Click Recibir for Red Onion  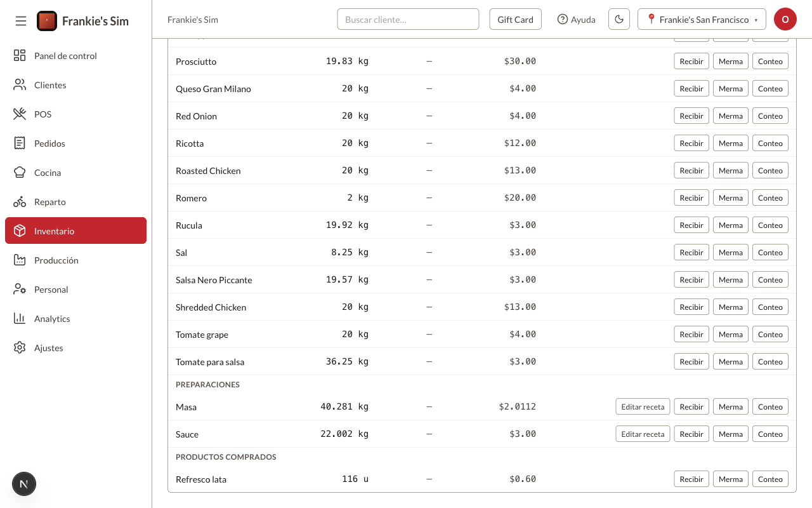coord(691,116)
